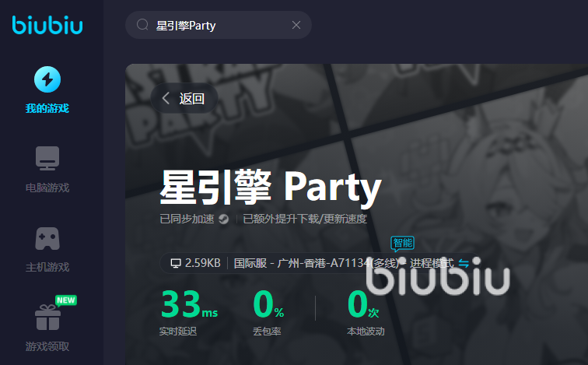Click the 智能 smart mode badge
This screenshot has width=588, height=365.
tap(402, 244)
